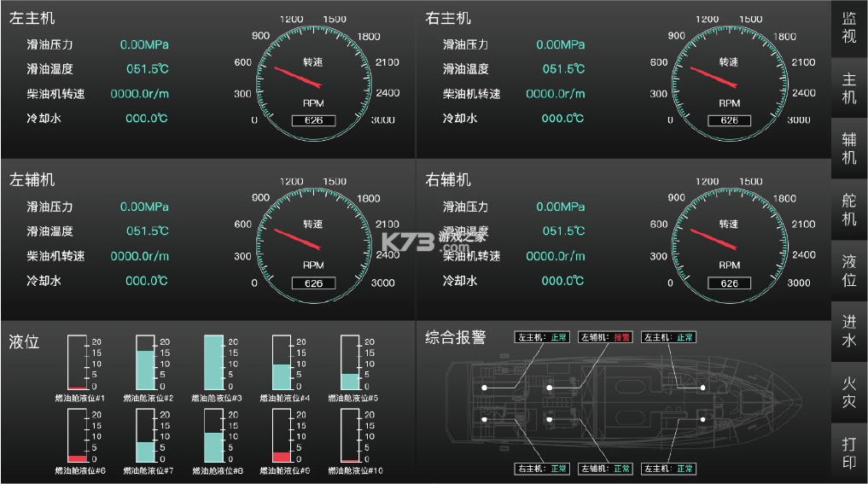Select the 626 RPM readout in 右辅机 gauge

pyautogui.click(x=730, y=283)
